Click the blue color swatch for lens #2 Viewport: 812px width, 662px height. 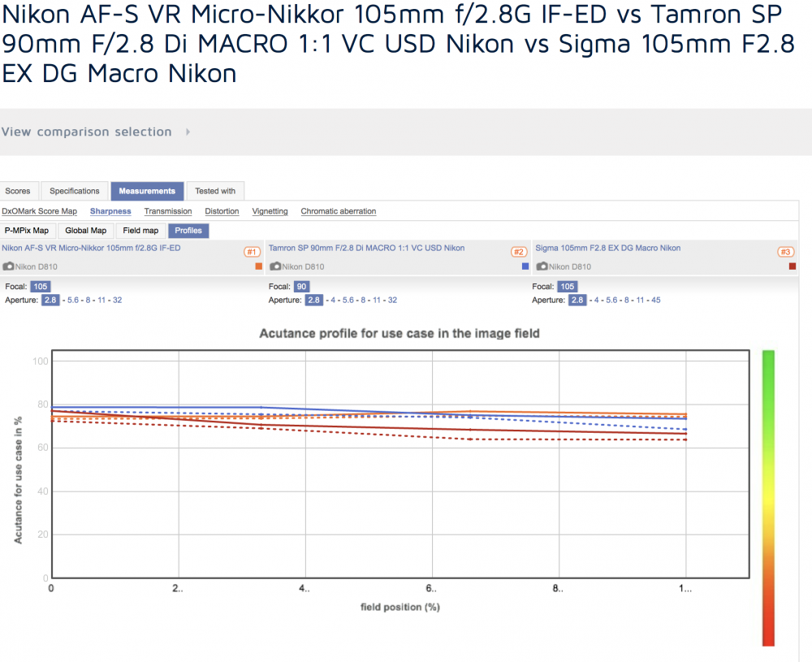[525, 266]
